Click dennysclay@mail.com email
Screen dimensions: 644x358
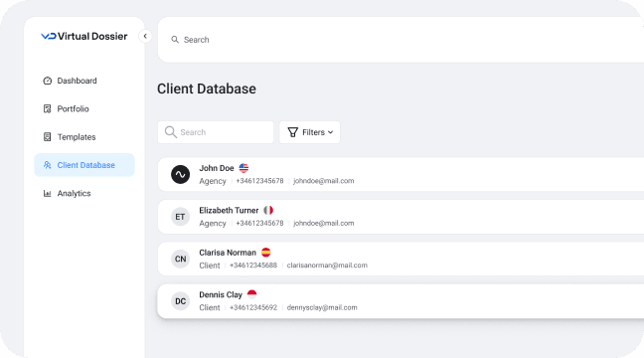[322, 307]
